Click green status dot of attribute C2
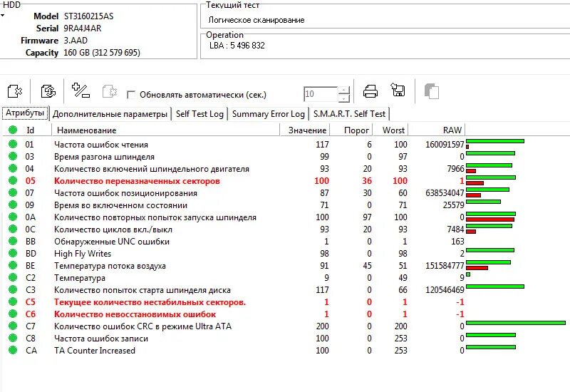The width and height of the screenshot is (570, 392). click(x=13, y=277)
